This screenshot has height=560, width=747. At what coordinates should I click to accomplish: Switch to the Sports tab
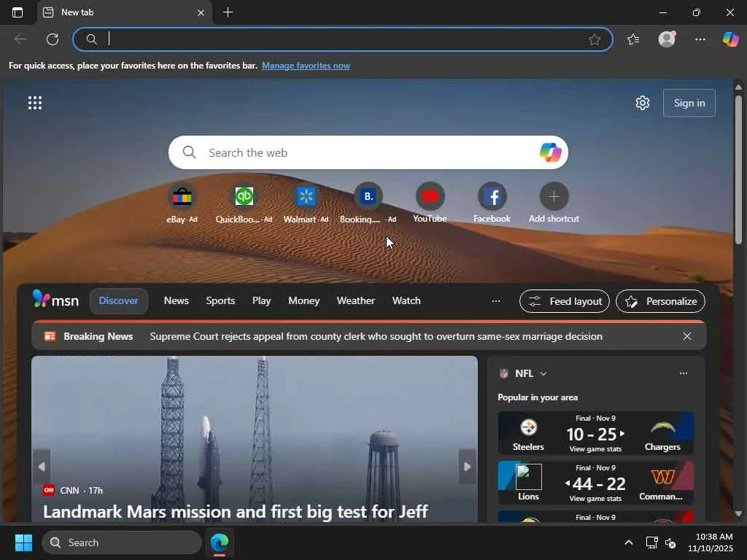[x=220, y=301]
